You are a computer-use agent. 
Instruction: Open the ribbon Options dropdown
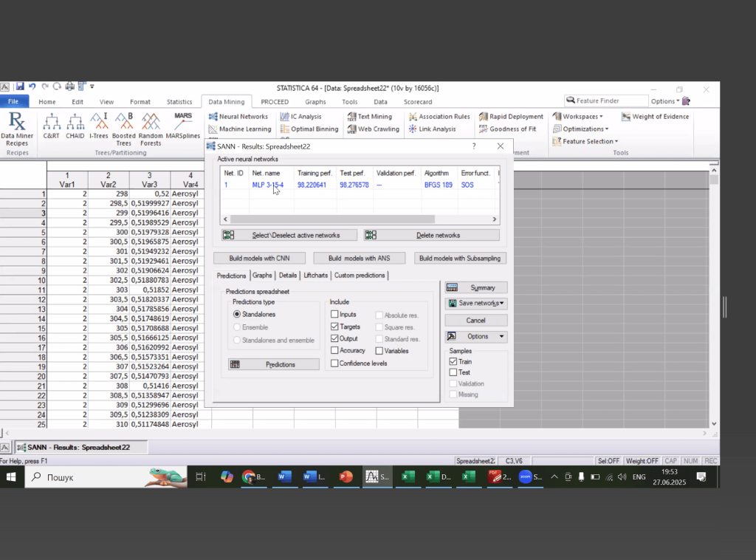click(x=665, y=101)
